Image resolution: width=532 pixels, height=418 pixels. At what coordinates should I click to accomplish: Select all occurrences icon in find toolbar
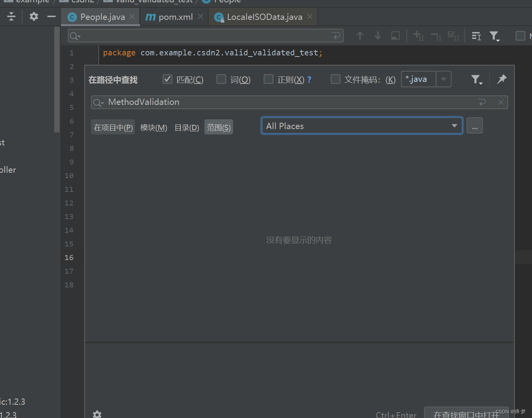click(454, 36)
